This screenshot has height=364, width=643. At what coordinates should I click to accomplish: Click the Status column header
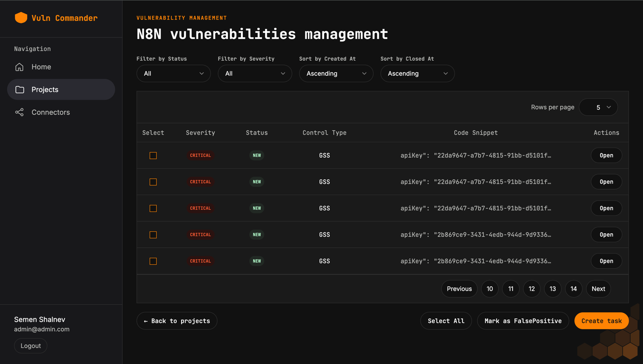tap(257, 133)
